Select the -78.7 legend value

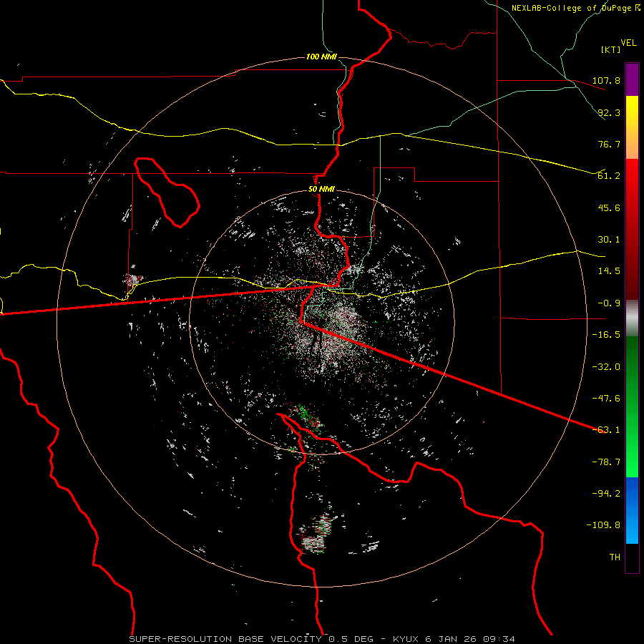[606, 462]
